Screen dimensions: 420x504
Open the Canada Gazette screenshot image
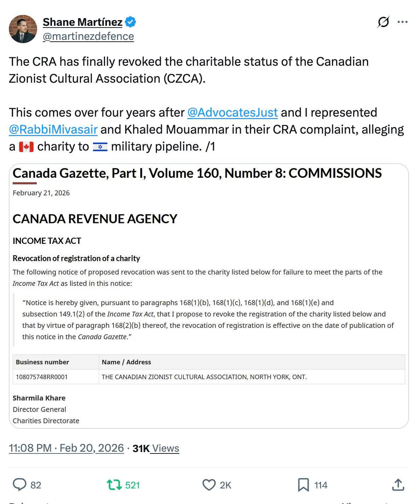[209, 296]
